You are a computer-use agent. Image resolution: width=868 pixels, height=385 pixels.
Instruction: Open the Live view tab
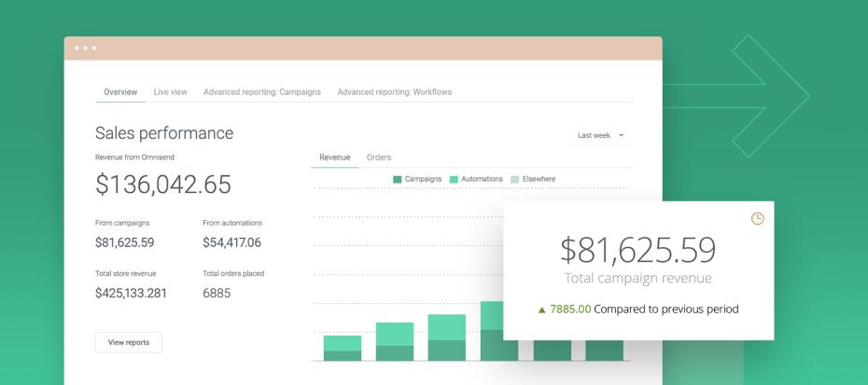click(170, 92)
